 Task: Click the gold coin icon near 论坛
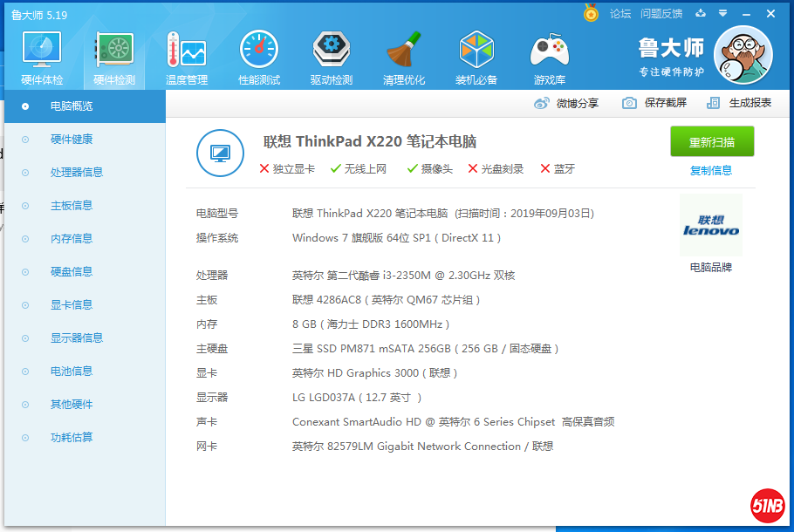[x=591, y=14]
